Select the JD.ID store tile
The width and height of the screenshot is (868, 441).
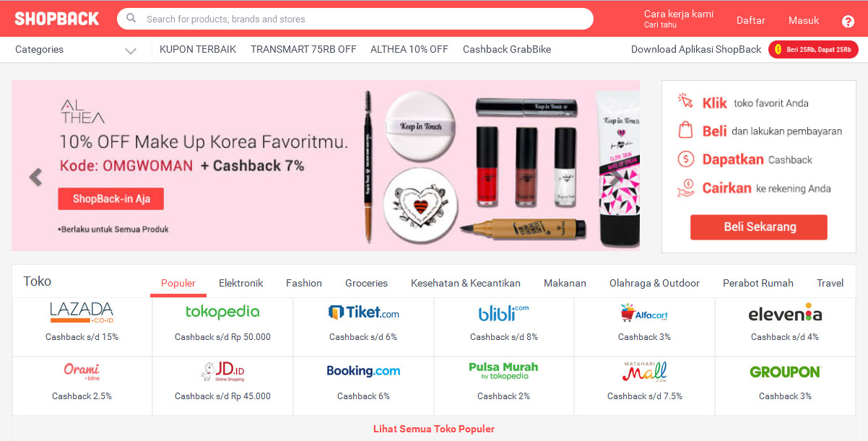coord(222,385)
